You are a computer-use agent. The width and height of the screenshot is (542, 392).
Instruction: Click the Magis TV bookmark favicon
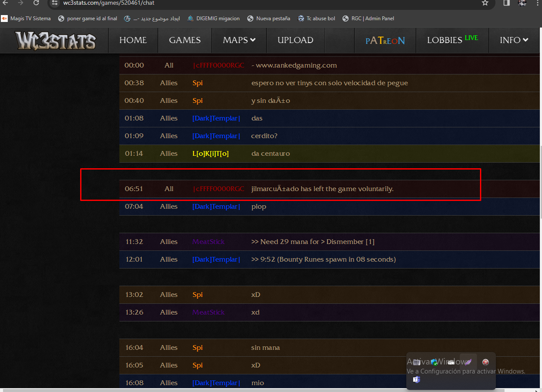point(4,19)
